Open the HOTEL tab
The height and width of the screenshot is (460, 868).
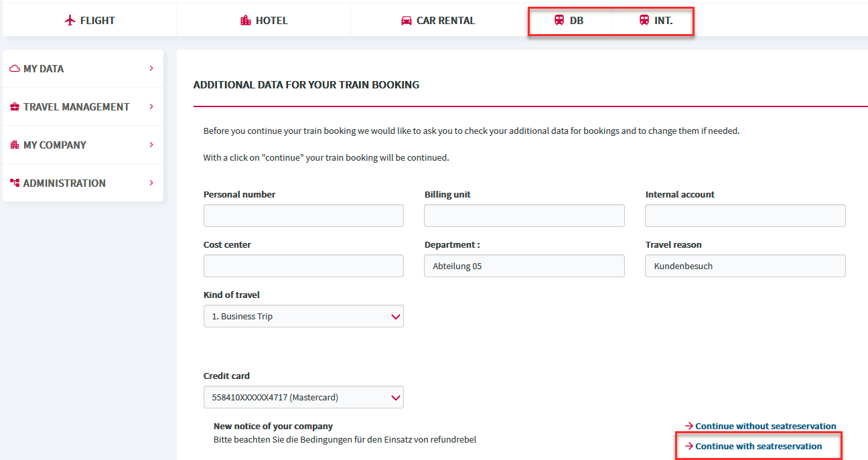(264, 20)
